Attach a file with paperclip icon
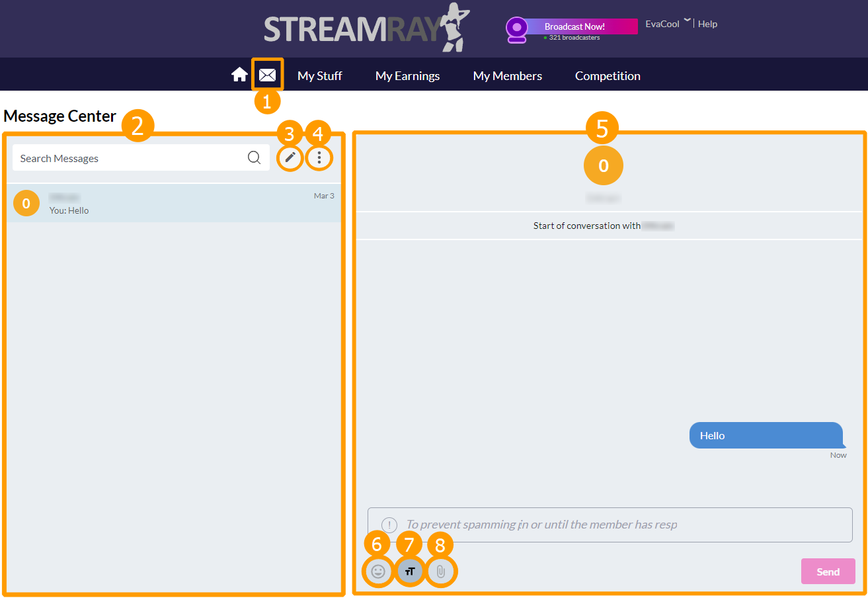Screen dimensions: 868x600 click(441, 572)
